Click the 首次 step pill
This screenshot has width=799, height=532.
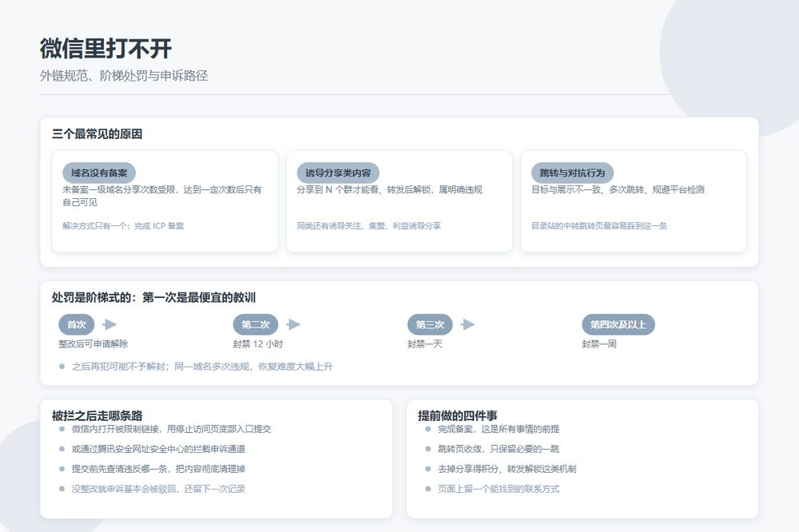click(77, 324)
